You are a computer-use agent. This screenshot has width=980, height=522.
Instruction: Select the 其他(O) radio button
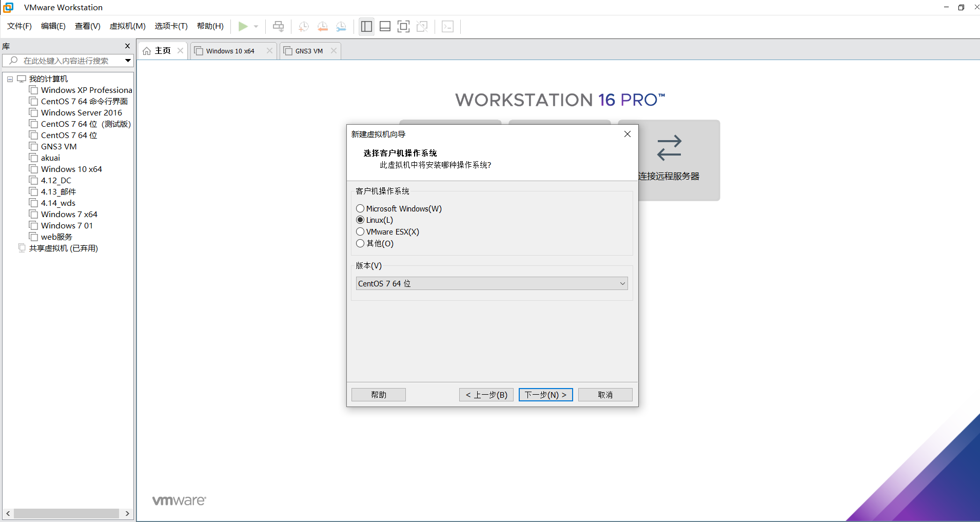click(x=360, y=243)
